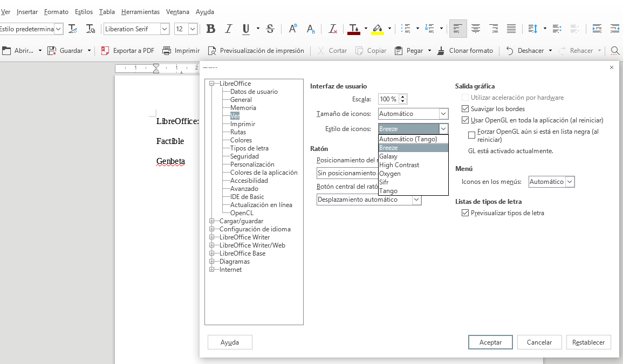Select the Clonar formato tool
The height and width of the screenshot is (364, 623).
pos(465,50)
